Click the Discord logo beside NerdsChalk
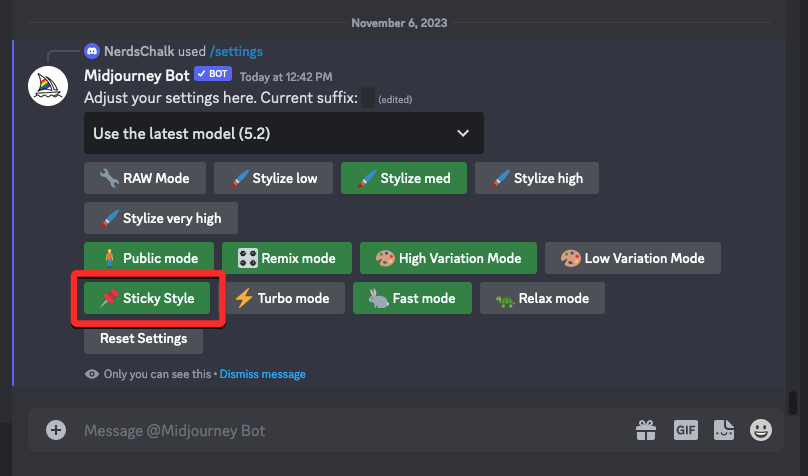Image resolution: width=808 pixels, height=476 pixels. click(x=92, y=51)
